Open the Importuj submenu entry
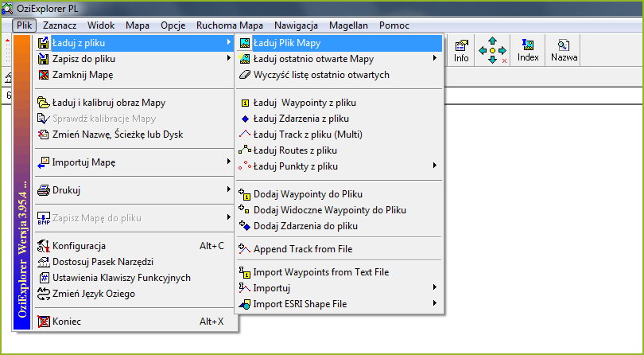Viewport: 644px width, 355px height. 339,287
